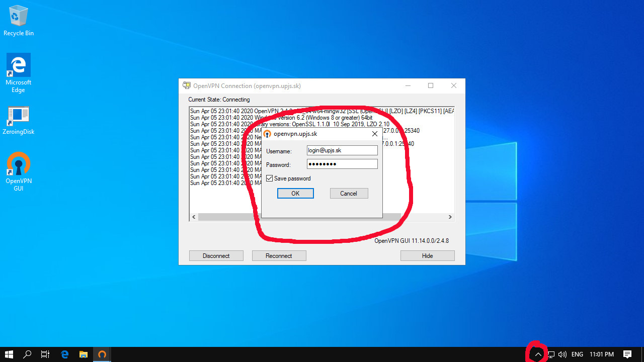Open the 11:01 PM clock flyout

[602, 354]
